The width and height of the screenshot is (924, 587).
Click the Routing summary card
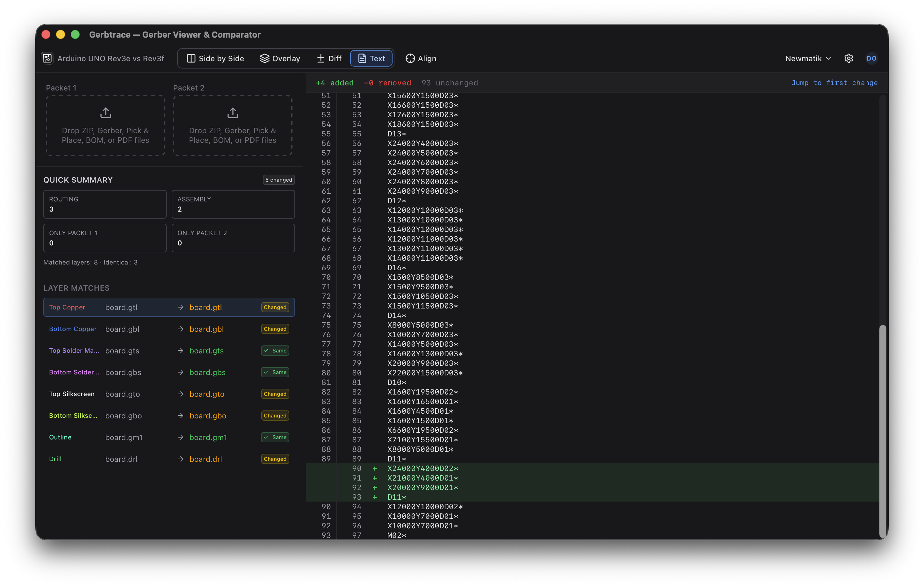click(x=105, y=204)
